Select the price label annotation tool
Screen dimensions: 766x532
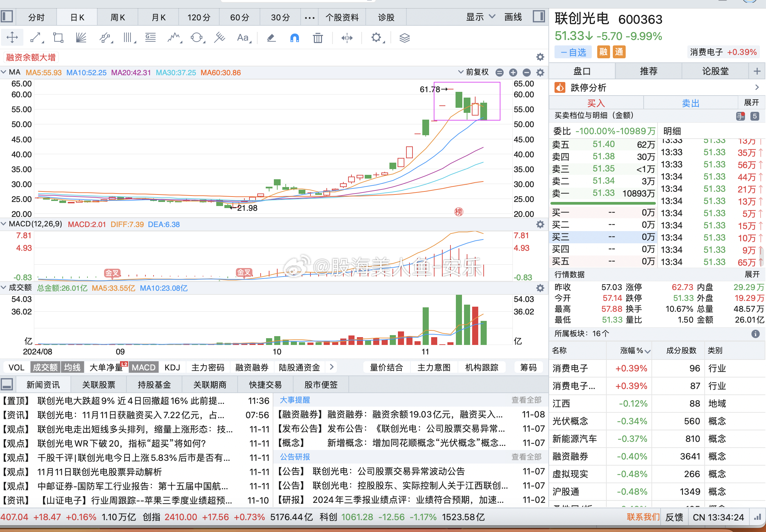coord(150,38)
